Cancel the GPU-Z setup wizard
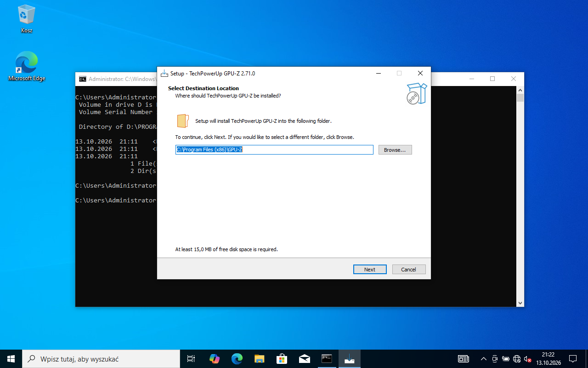 pyautogui.click(x=409, y=270)
